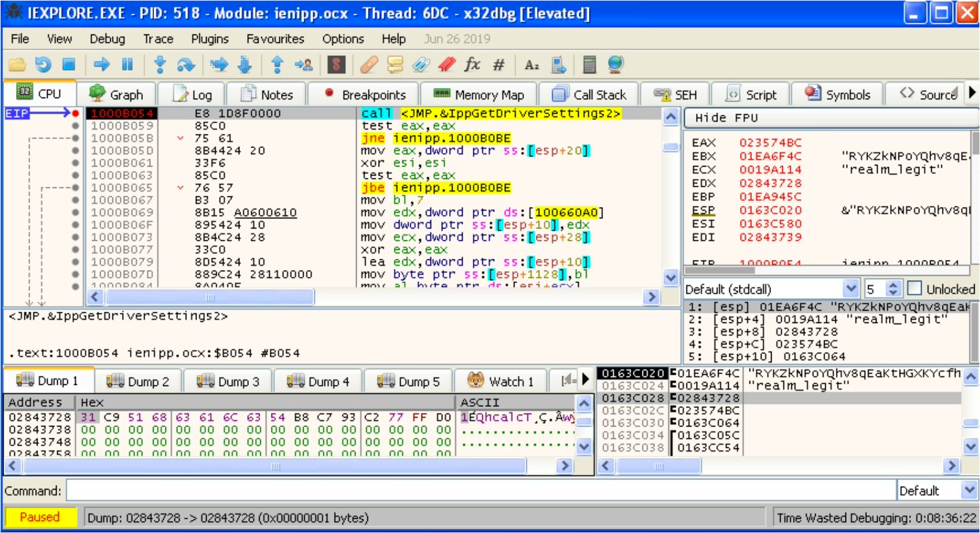Open the Scylla plugin icon
This screenshot has height=533, width=980.
(336, 64)
